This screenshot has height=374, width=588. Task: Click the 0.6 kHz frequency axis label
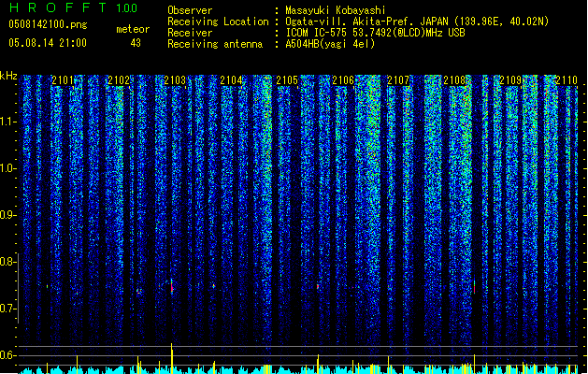point(8,355)
